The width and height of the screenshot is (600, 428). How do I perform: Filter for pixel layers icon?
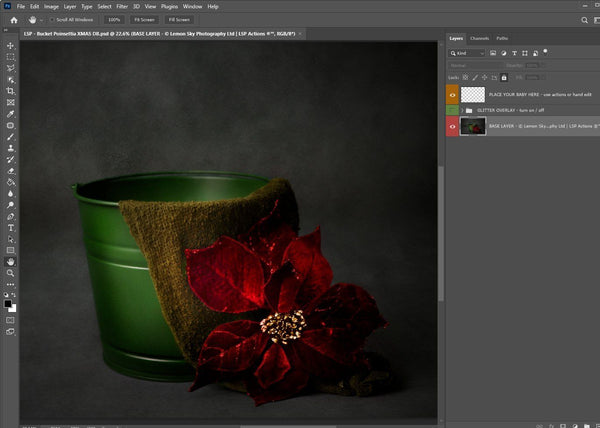(x=494, y=52)
